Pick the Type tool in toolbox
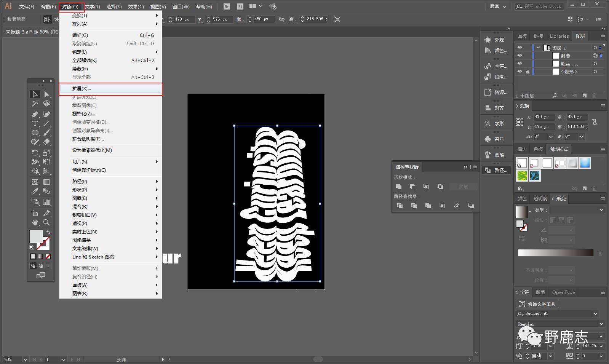This screenshot has height=364, width=609. pos(35,123)
